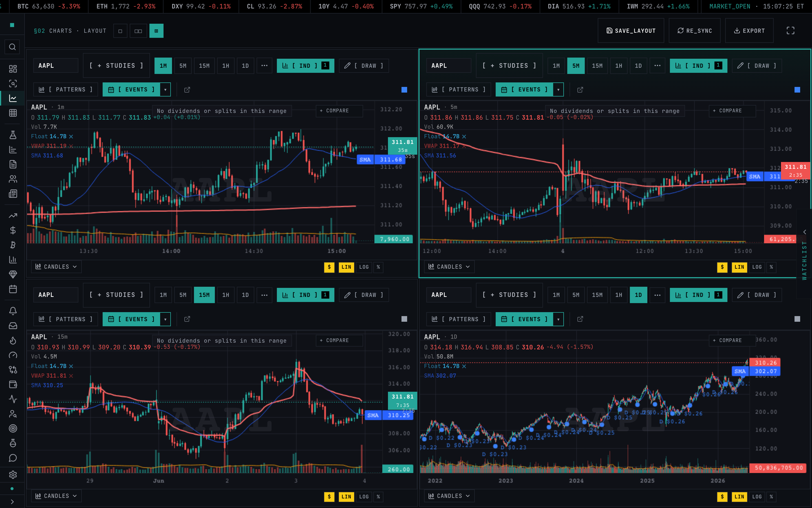Image resolution: width=812 pixels, height=508 pixels.
Task: Open STUDIES in the 5m chart panel
Action: coord(509,66)
